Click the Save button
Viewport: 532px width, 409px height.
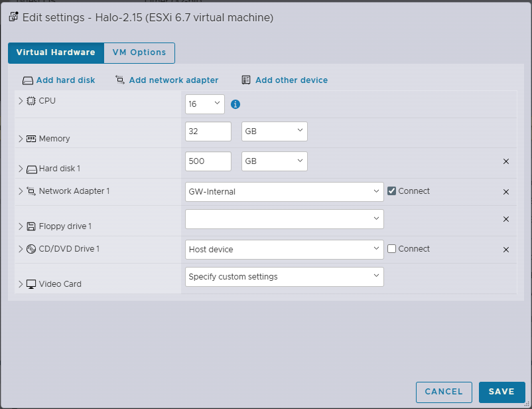click(501, 392)
